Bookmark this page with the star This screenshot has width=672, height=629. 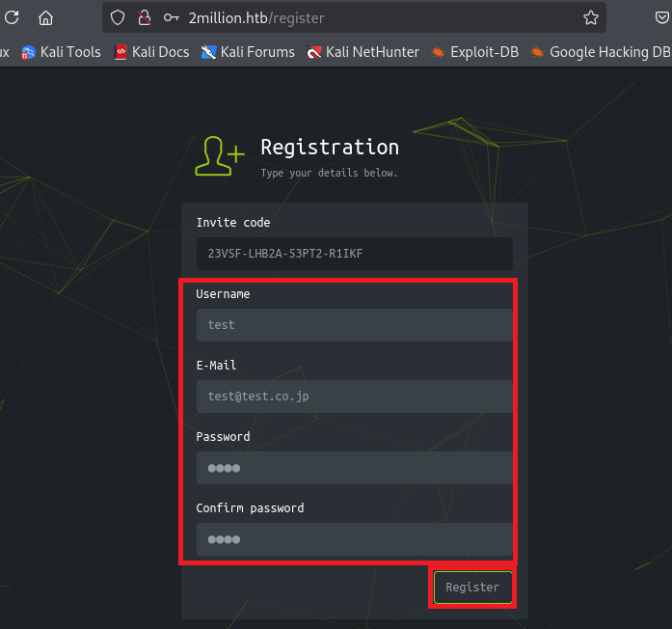point(590,17)
